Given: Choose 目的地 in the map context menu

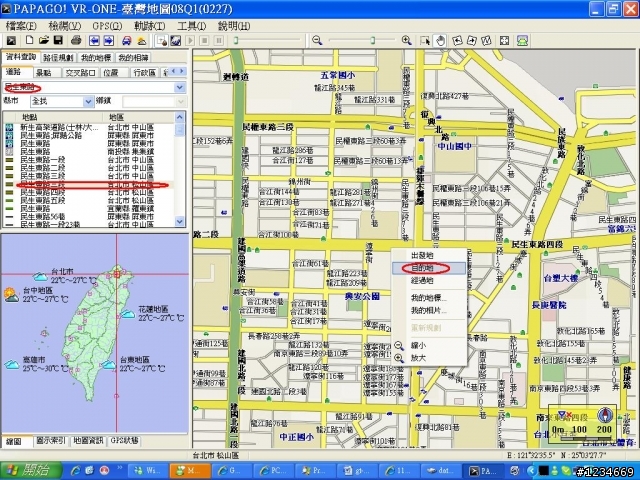Looking at the screenshot, I should pos(429,268).
